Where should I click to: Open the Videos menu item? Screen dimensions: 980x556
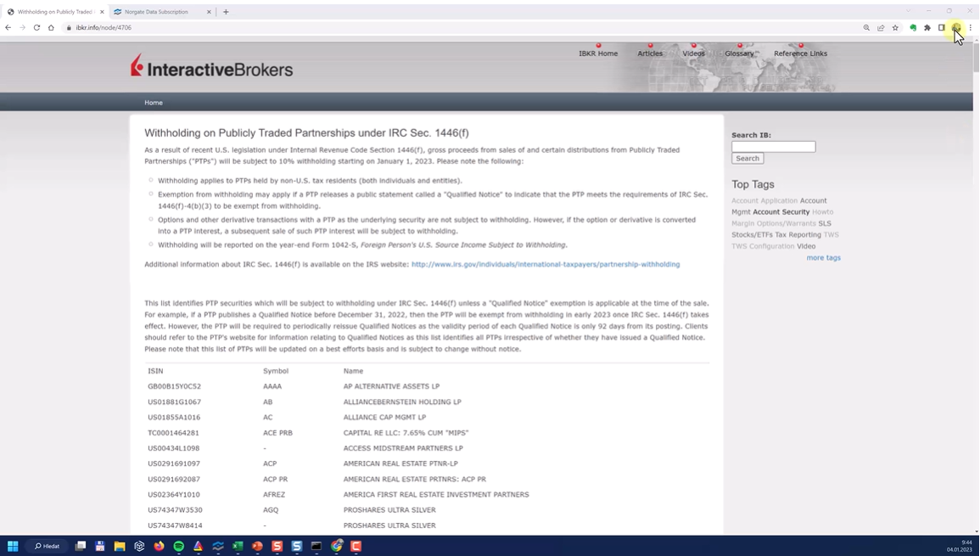[693, 53]
